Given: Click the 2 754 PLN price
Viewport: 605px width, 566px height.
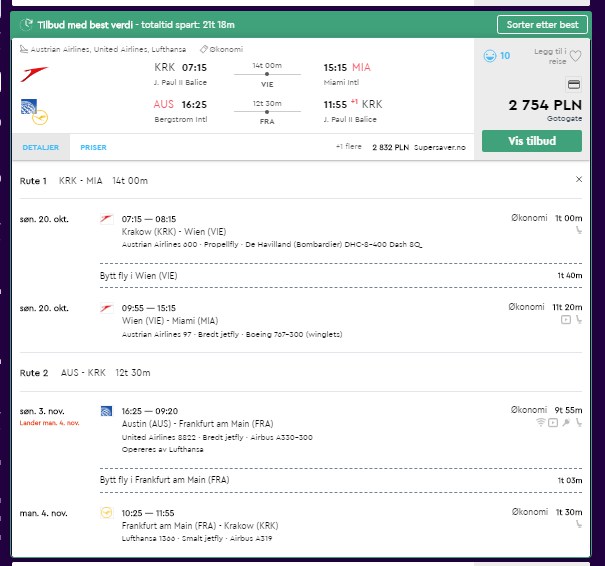Looking at the screenshot, I should point(545,105).
